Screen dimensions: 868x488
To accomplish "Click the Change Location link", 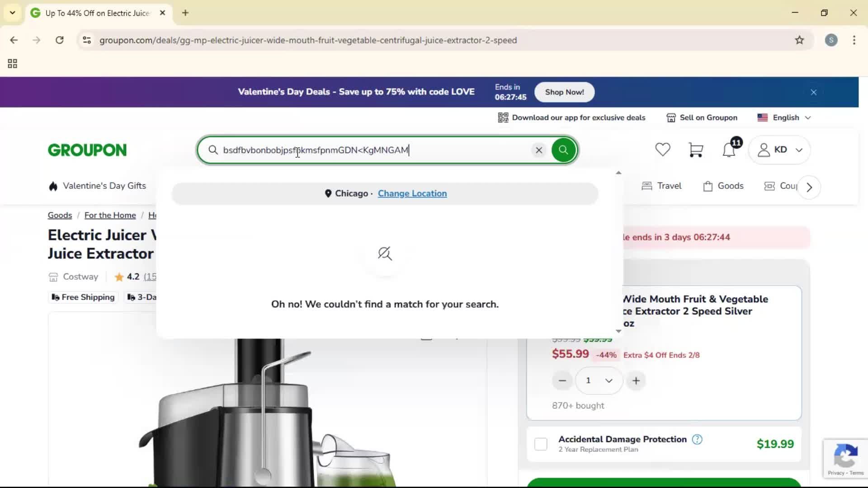I will coord(412,193).
